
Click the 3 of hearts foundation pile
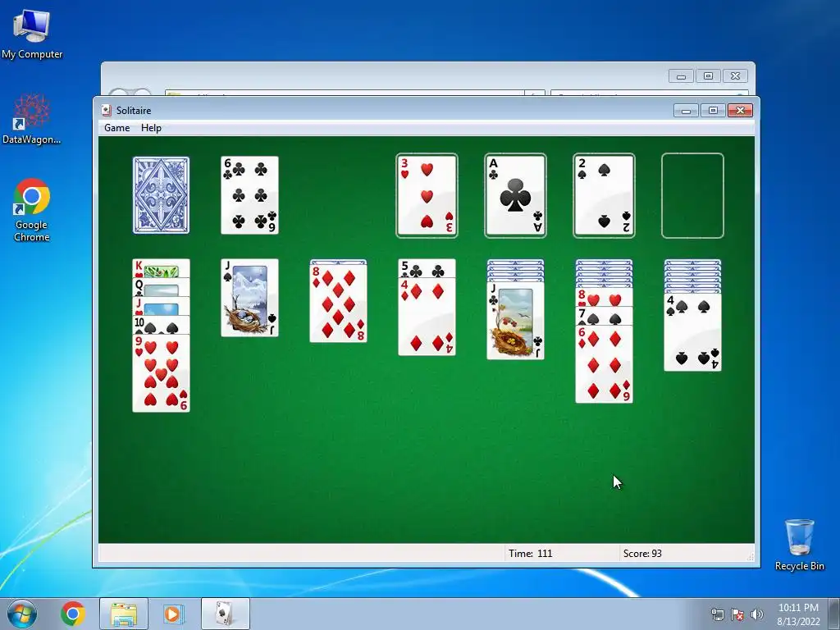coord(427,195)
